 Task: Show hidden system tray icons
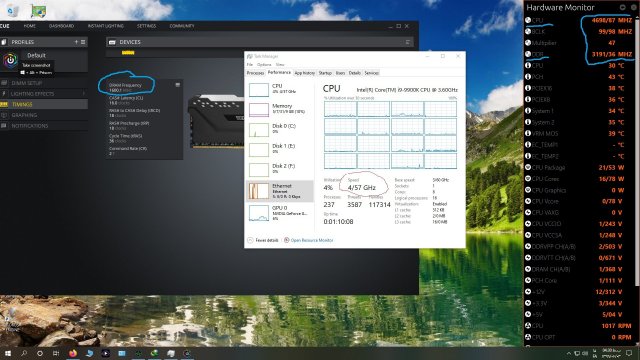(569, 353)
